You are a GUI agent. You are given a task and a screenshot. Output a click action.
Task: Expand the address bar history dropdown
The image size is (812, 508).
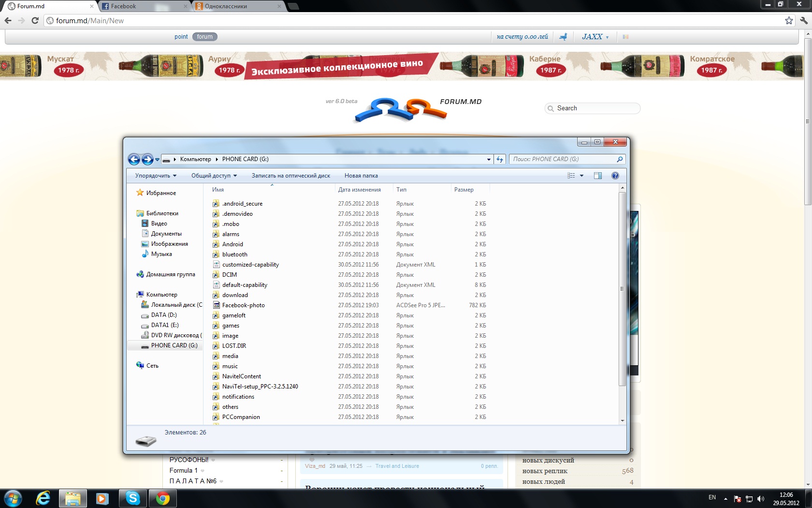[x=489, y=159]
